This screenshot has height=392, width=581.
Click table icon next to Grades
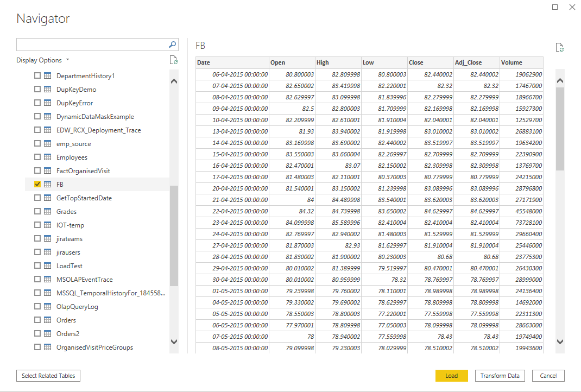(x=48, y=212)
